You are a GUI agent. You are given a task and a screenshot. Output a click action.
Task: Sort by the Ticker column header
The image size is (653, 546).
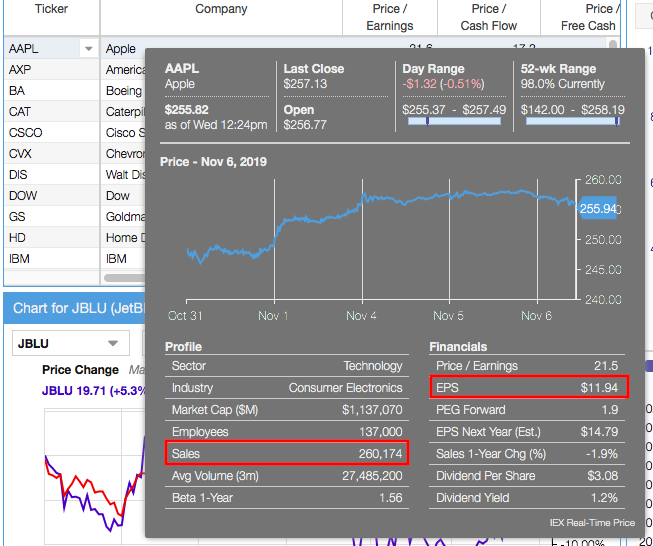pyautogui.click(x=52, y=17)
